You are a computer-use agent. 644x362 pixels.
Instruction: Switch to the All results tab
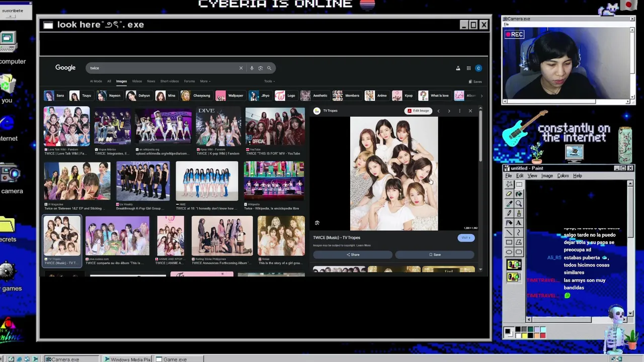click(109, 81)
